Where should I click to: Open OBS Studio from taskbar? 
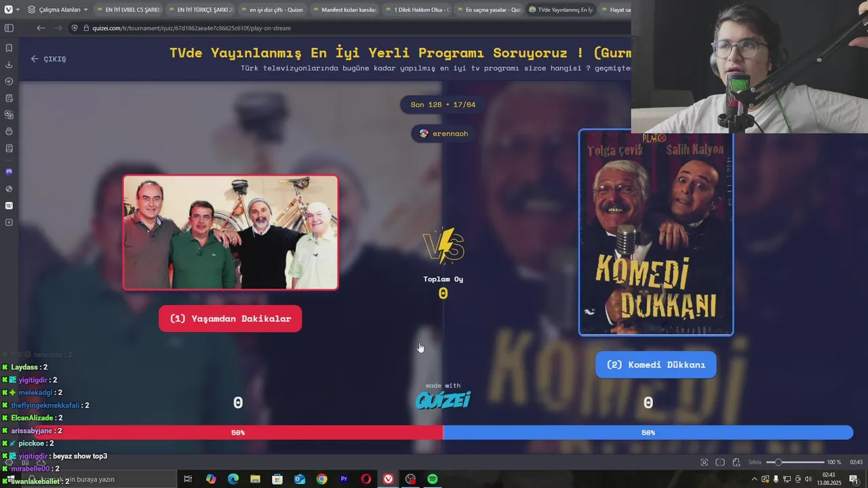coord(410,479)
